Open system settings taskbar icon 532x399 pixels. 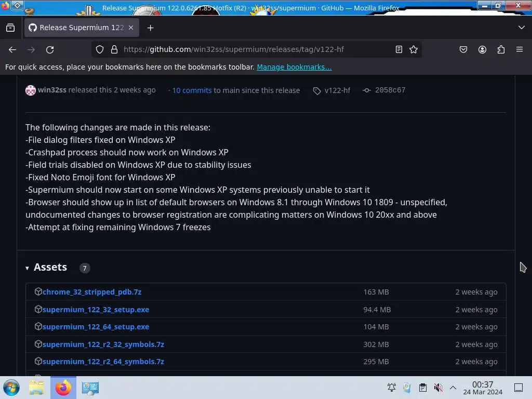90,388
